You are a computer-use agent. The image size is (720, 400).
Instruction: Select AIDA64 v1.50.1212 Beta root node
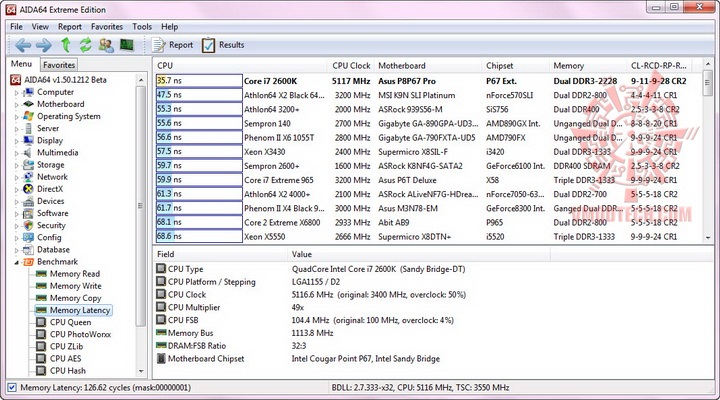click(58, 80)
